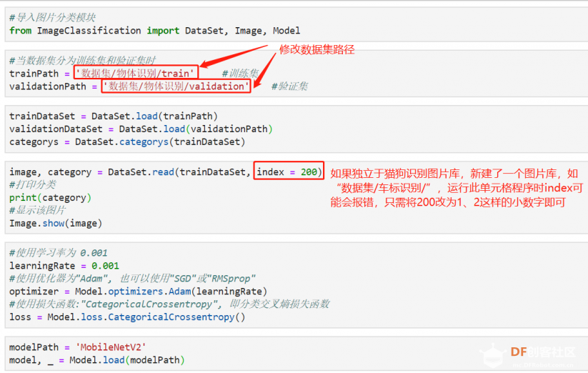Click the #训练集 comment

point(240,74)
